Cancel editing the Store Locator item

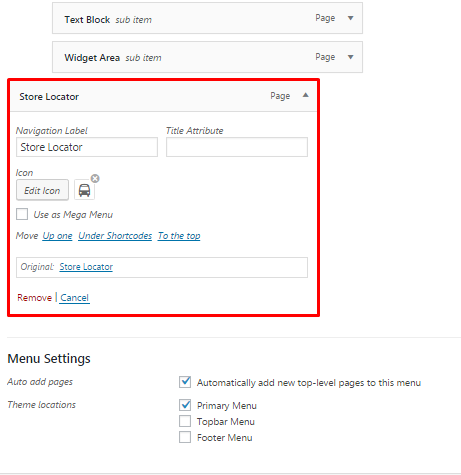pos(75,298)
